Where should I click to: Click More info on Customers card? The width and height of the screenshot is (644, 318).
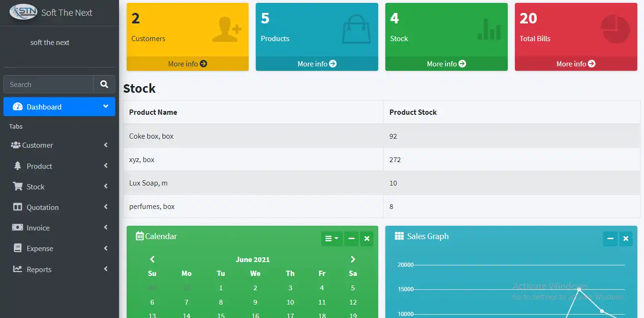pyautogui.click(x=187, y=64)
